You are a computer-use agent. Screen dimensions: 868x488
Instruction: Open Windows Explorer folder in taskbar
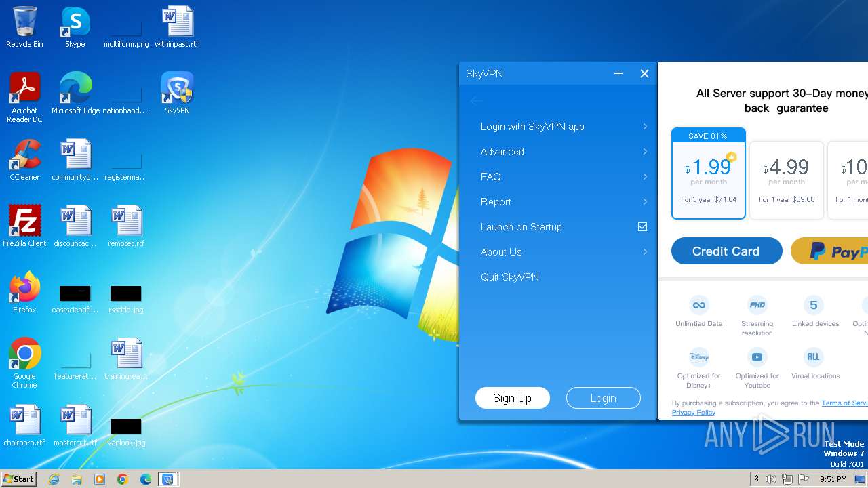pos(77,479)
